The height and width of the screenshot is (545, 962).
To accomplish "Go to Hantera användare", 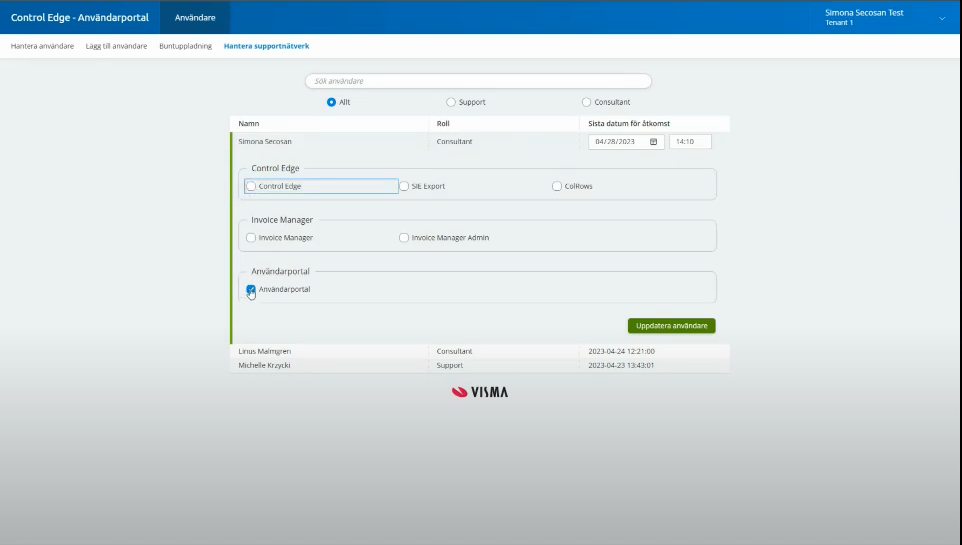I will point(42,46).
